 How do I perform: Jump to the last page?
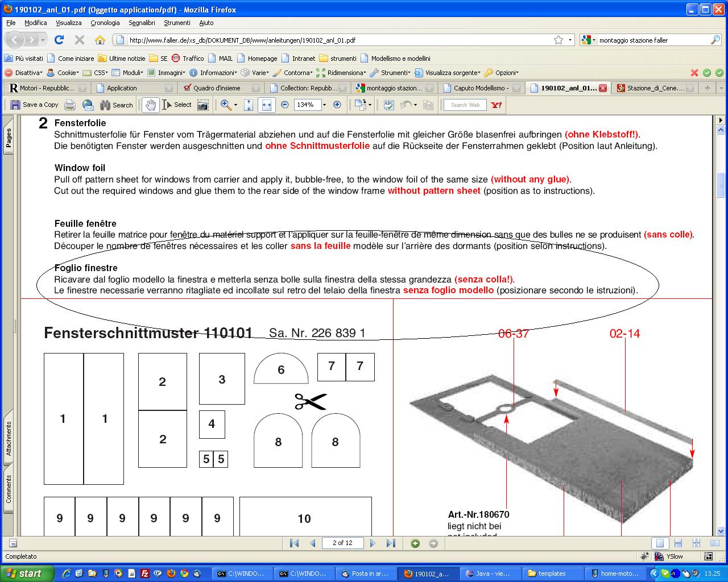(391, 543)
